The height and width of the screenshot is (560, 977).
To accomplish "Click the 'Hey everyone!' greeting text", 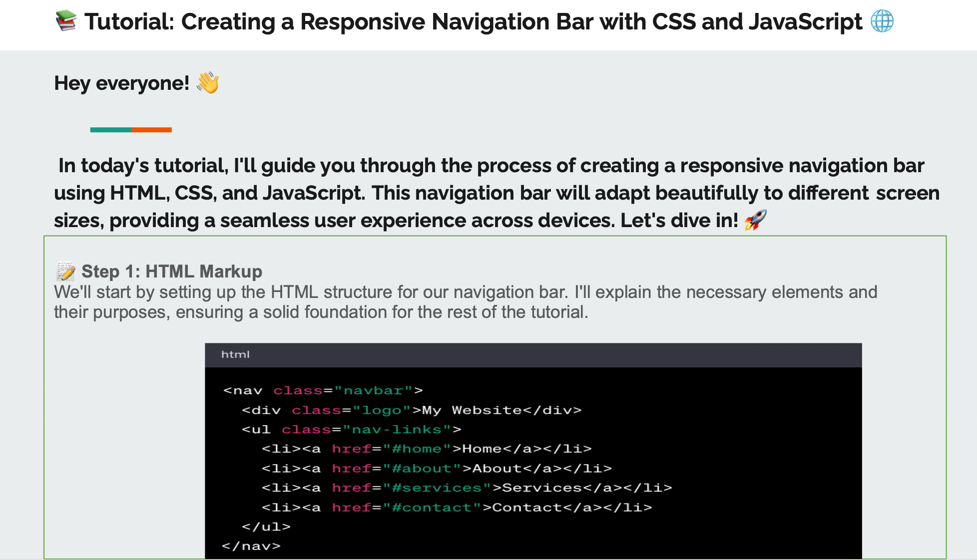I will 121,83.
